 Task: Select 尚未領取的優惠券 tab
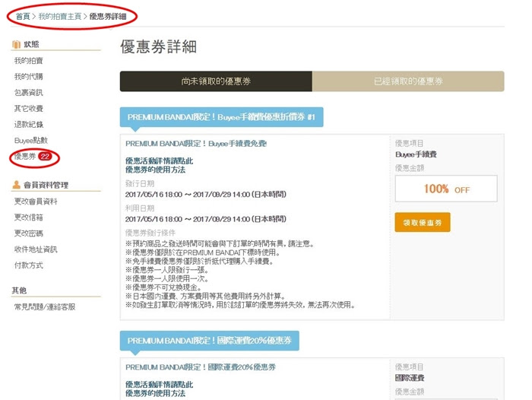tap(216, 81)
